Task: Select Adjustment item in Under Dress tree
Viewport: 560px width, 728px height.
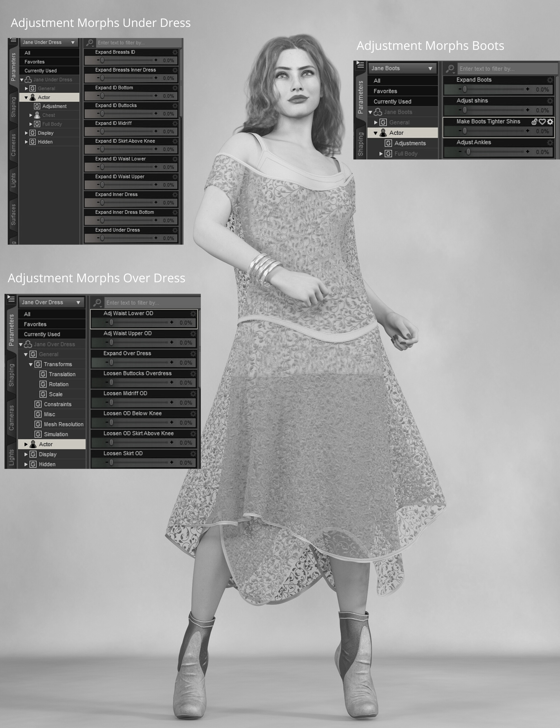Action: pos(54,106)
